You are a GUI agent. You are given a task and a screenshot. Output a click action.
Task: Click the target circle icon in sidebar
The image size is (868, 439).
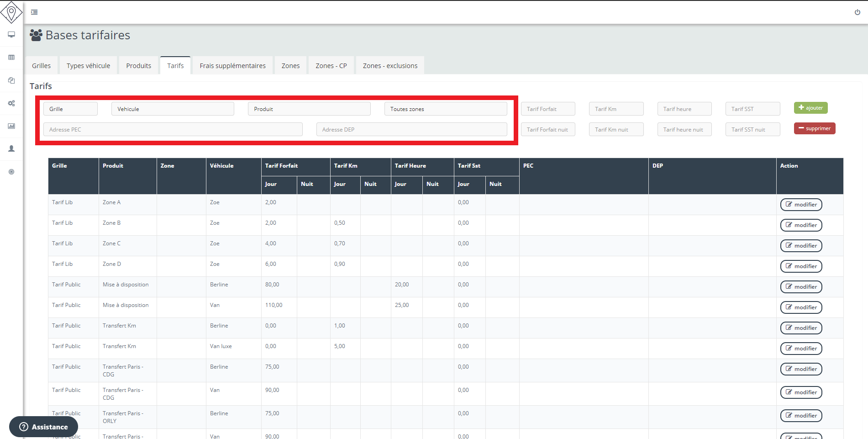(x=11, y=172)
